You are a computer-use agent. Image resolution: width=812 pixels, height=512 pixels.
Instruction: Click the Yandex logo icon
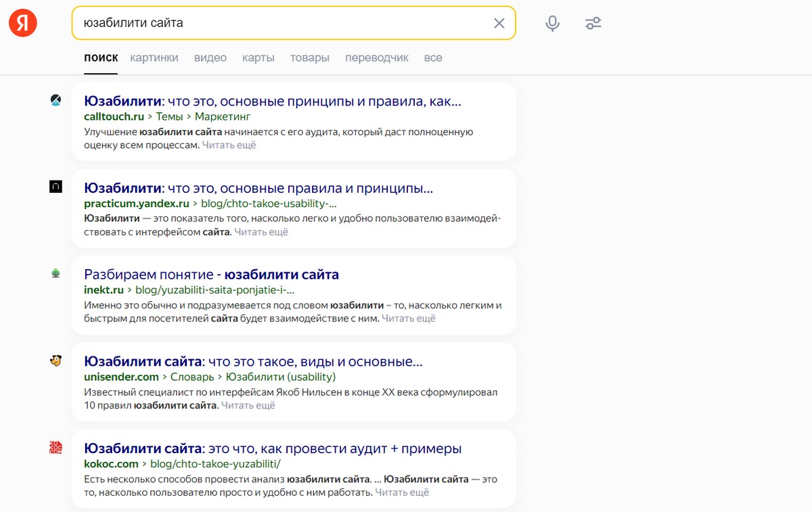(x=23, y=23)
